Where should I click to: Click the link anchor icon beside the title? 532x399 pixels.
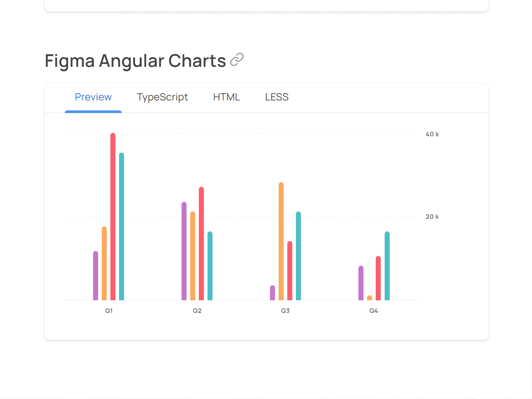coord(237,59)
